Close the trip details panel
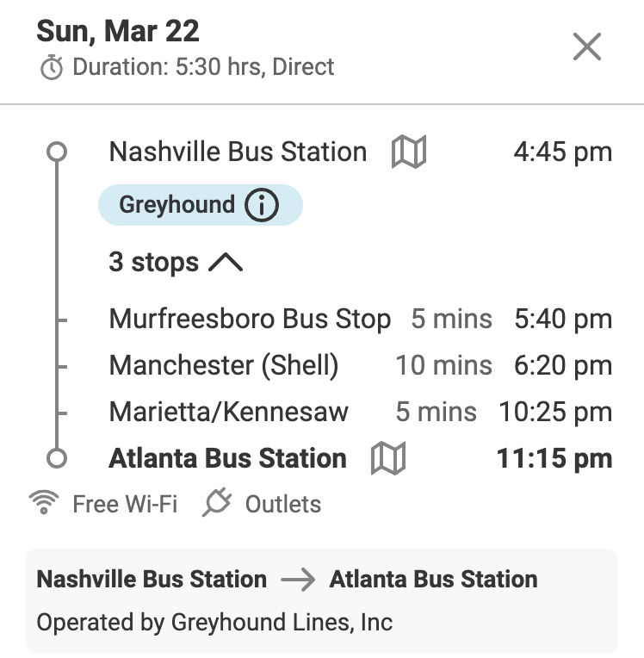The width and height of the screenshot is (644, 658). coord(586,46)
